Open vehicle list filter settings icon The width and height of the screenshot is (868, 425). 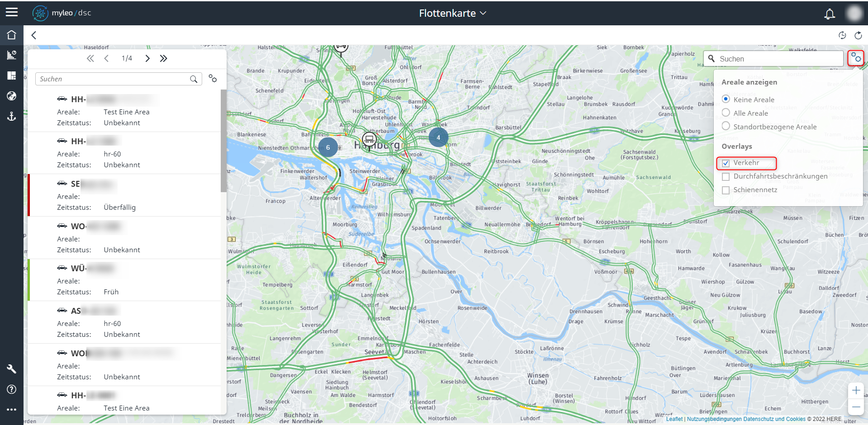pos(213,79)
